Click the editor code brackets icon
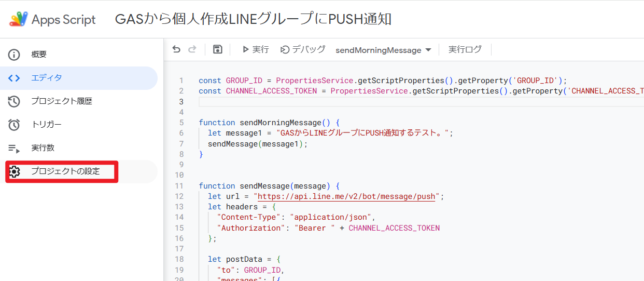 pos(14,78)
